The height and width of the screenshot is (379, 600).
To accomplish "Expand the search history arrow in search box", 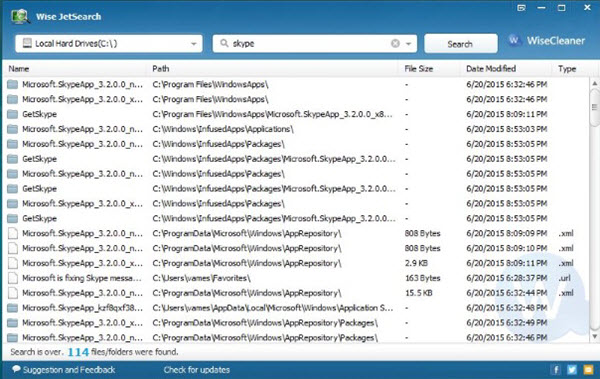I will tap(409, 44).
